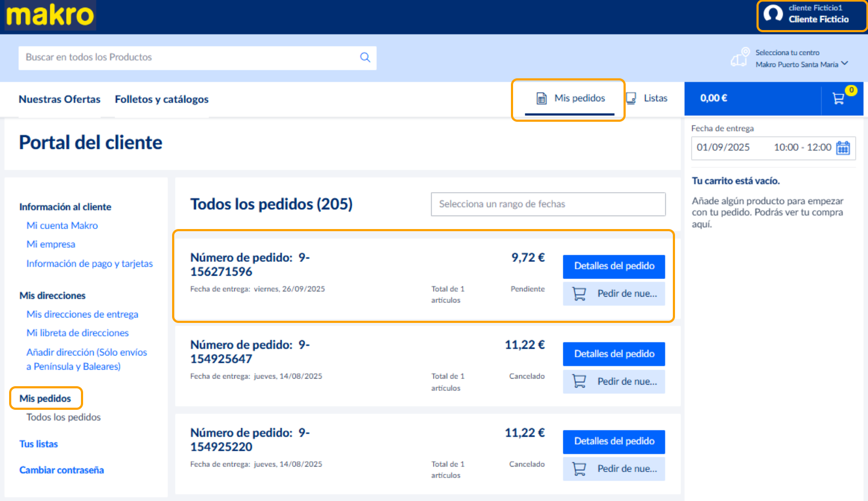Click the Cancelado status of order 9-154925220
868x501 pixels.
tap(527, 465)
